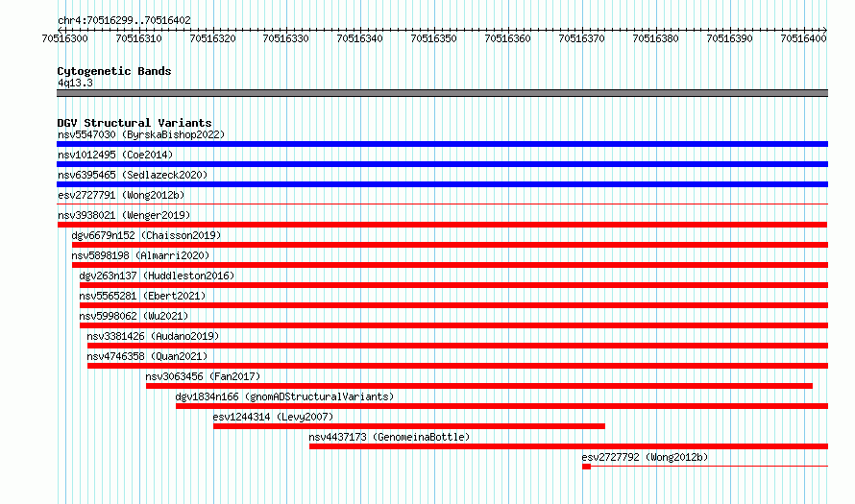The height and width of the screenshot is (504, 855).
Task: Click the chr4:70516299..70516402 region label
Action: (x=124, y=20)
